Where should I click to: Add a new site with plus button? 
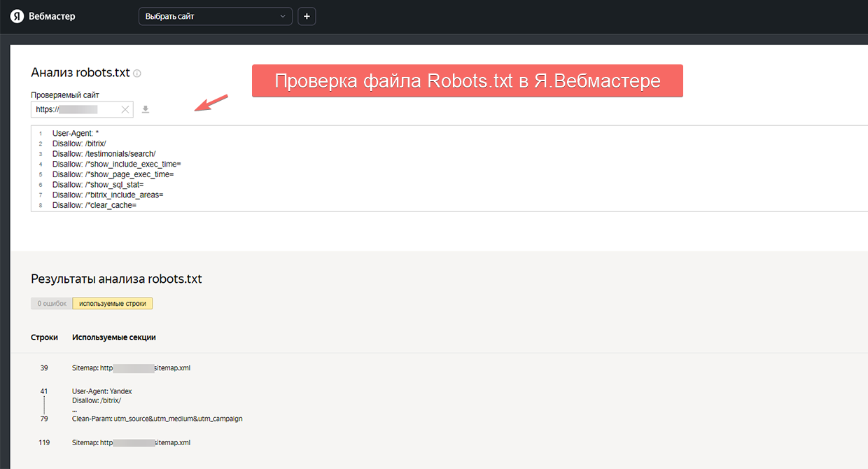(307, 16)
